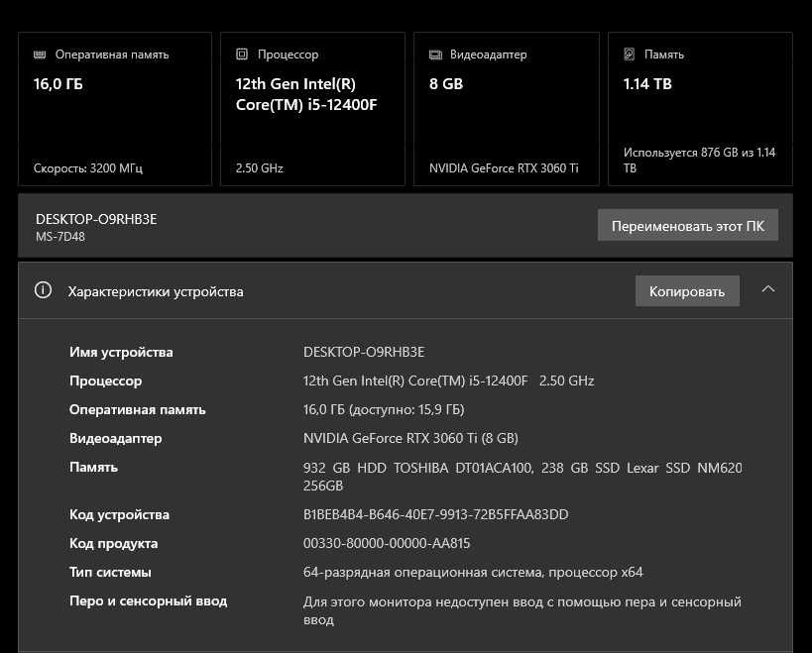This screenshot has width=812, height=653.
Task: Click the Тип системы label
Action: pos(110,573)
